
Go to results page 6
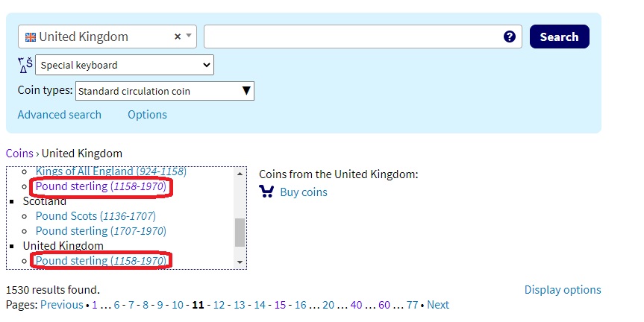coord(116,305)
